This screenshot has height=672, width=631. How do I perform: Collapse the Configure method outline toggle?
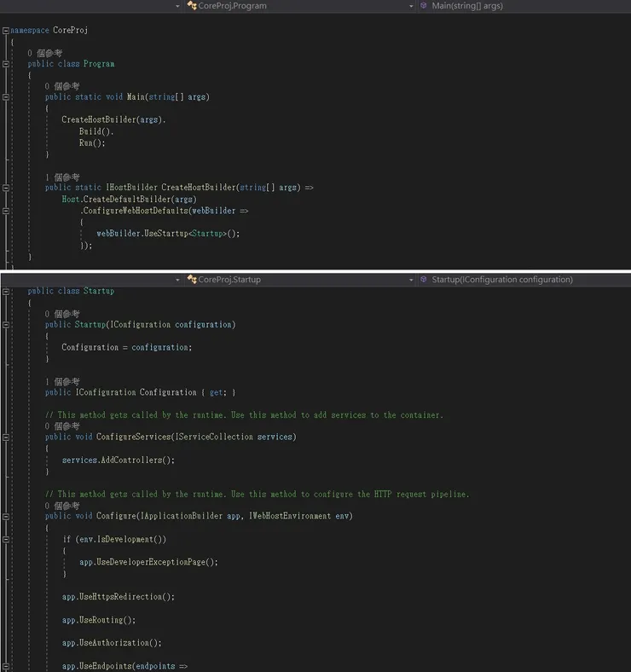6,516
